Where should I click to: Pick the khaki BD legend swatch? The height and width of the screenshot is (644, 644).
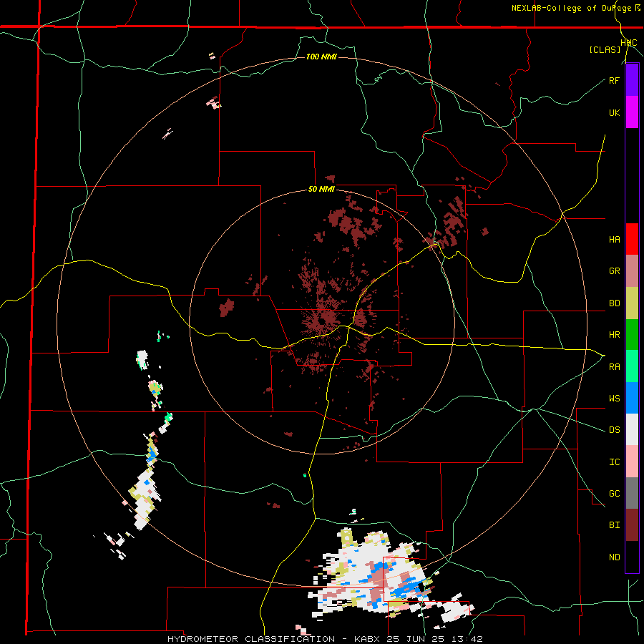[x=632, y=303]
